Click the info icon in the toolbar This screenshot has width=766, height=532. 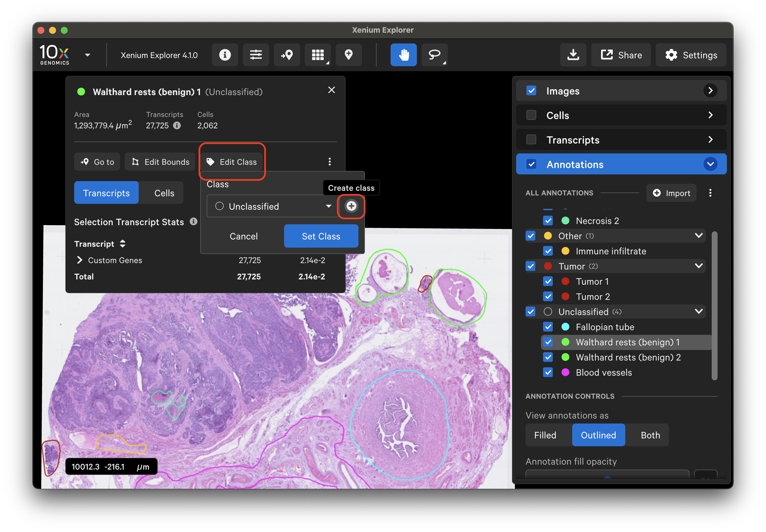tap(225, 55)
